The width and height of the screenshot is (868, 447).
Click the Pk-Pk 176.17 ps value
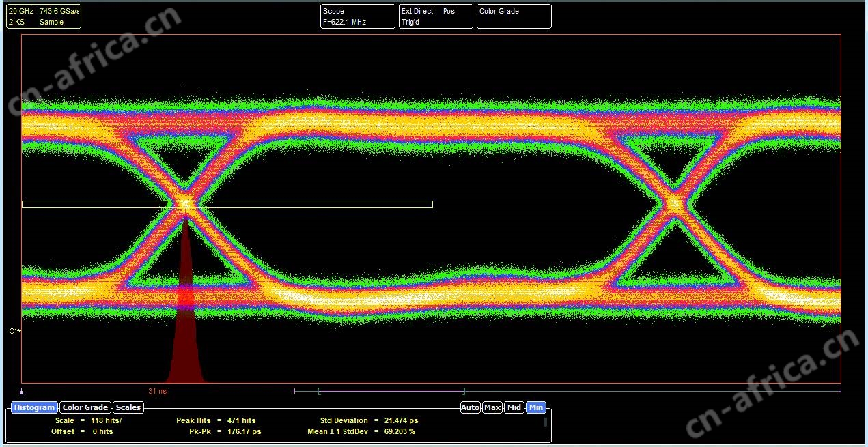pyautogui.click(x=244, y=431)
